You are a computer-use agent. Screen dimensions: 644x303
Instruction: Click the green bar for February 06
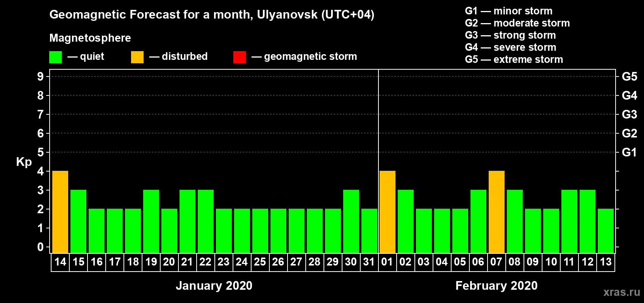coord(478,222)
